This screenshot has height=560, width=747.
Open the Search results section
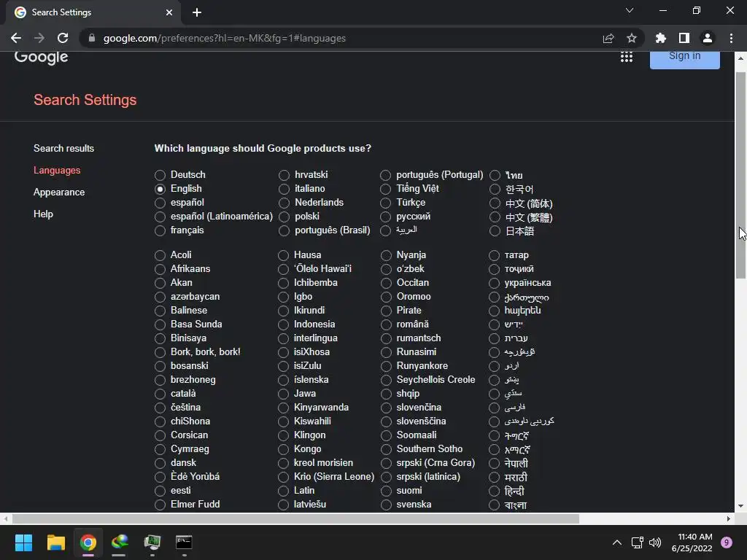pyautogui.click(x=64, y=148)
